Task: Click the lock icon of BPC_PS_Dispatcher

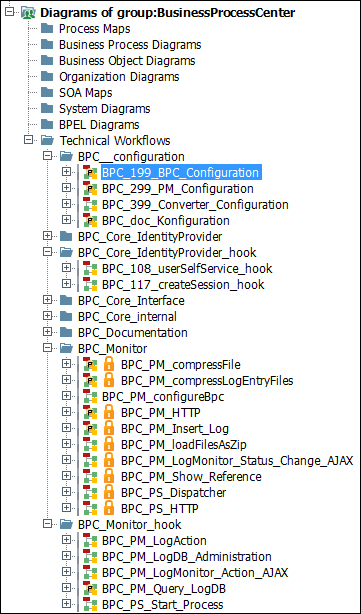Action: pyautogui.click(x=109, y=492)
